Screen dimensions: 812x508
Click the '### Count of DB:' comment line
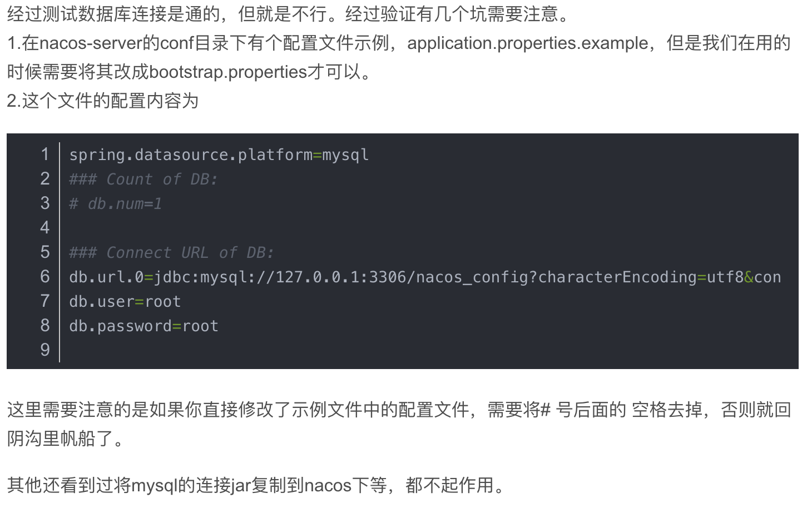point(143,180)
